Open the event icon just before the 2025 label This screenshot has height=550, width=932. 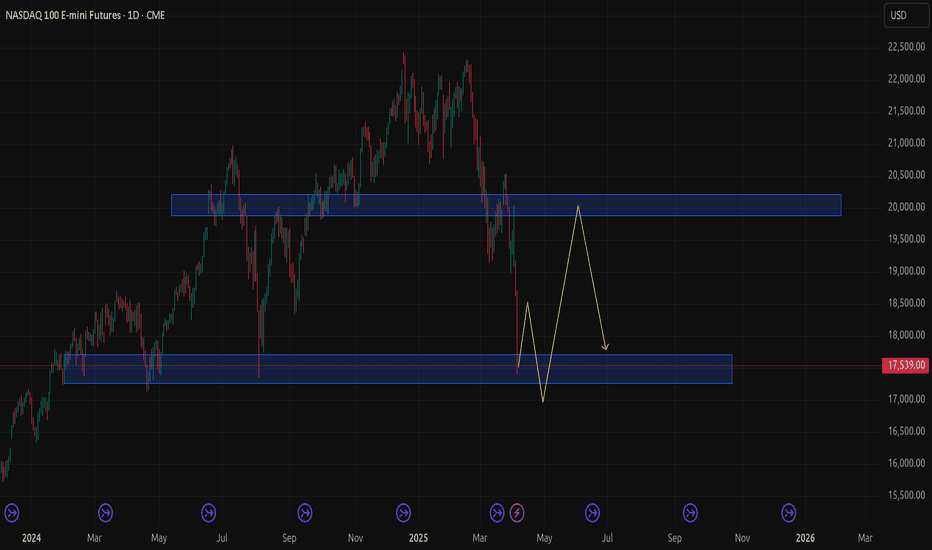403,513
